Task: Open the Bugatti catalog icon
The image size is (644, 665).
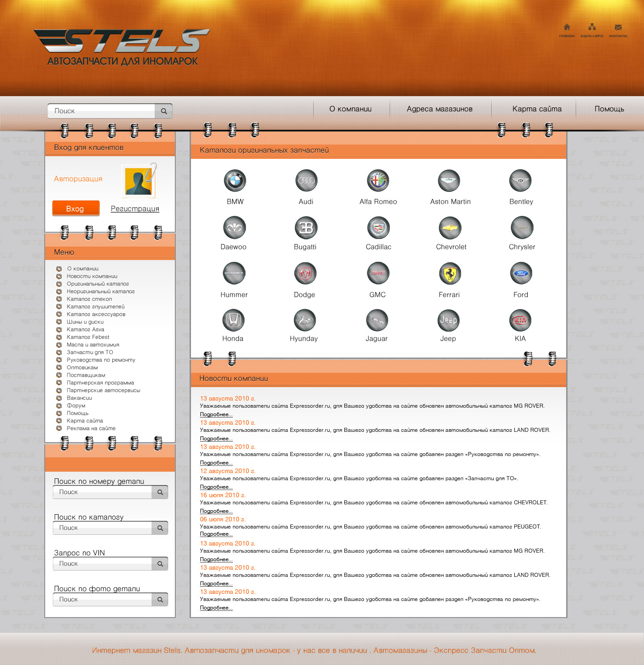Action: click(x=306, y=228)
